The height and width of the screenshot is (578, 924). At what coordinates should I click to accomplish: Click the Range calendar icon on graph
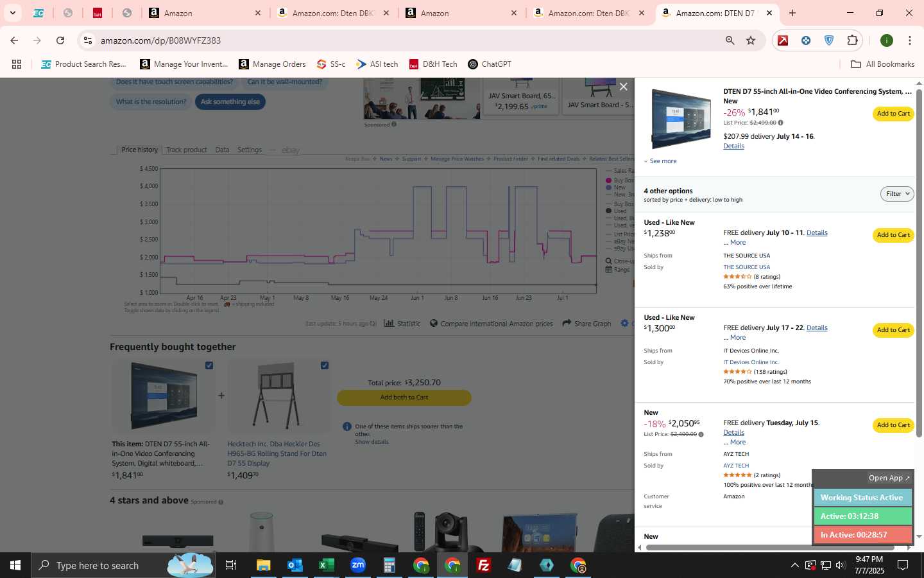[608, 270]
